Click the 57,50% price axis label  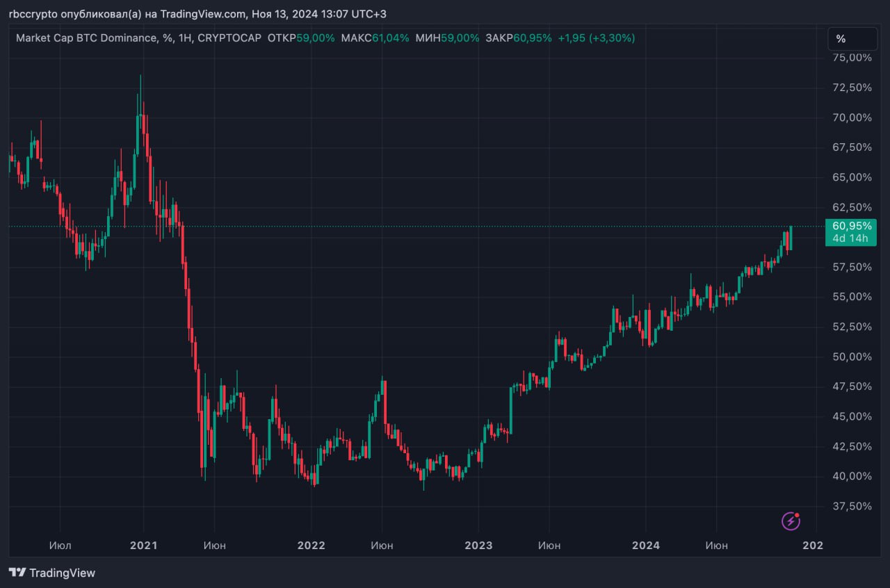tap(851, 267)
